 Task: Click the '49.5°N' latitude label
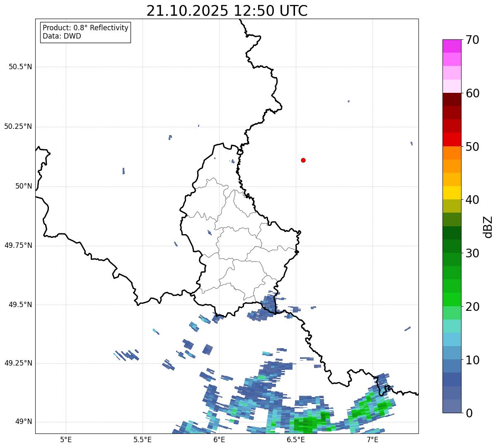point(20,305)
